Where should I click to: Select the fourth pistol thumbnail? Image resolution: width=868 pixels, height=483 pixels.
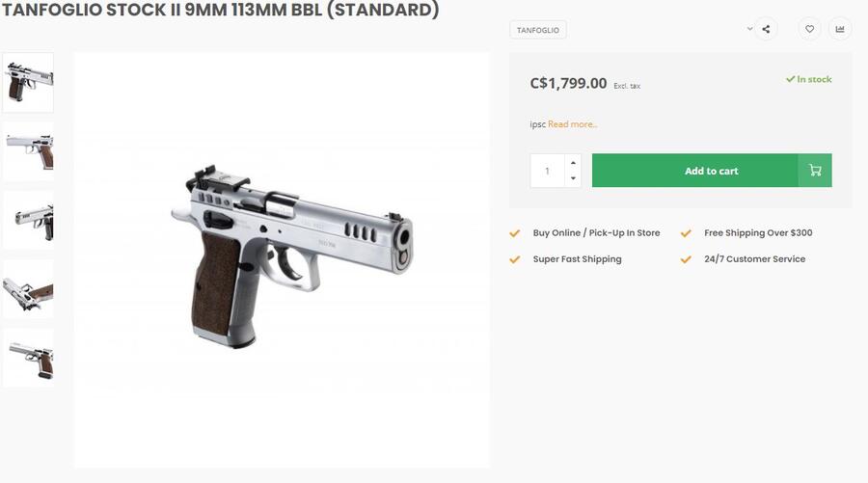(28, 289)
